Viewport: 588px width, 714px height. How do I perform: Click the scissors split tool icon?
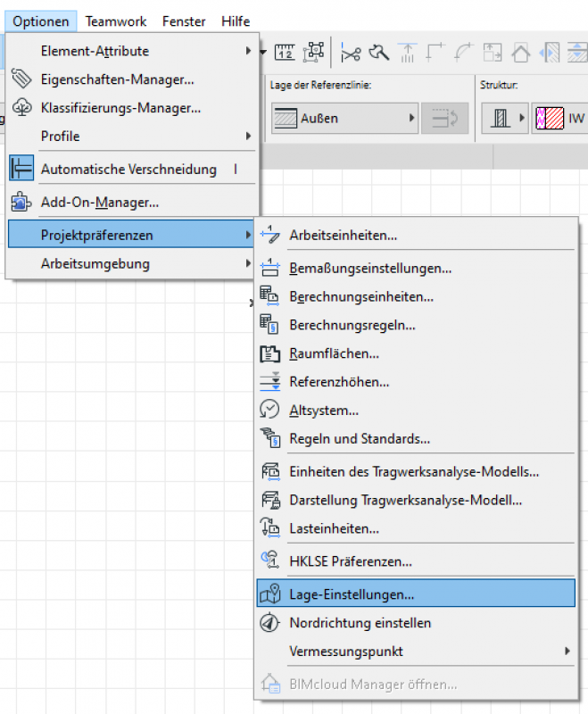click(352, 53)
